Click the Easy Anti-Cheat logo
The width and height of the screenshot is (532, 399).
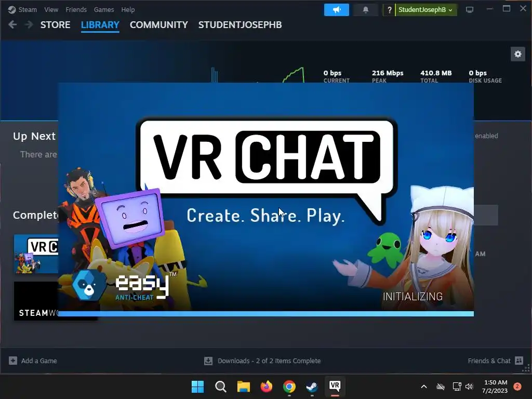point(124,285)
